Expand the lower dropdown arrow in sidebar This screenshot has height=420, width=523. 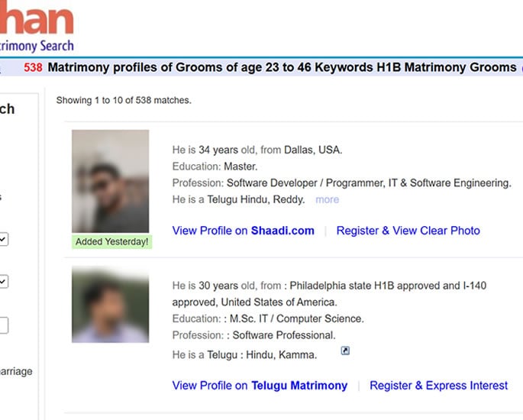[3, 282]
